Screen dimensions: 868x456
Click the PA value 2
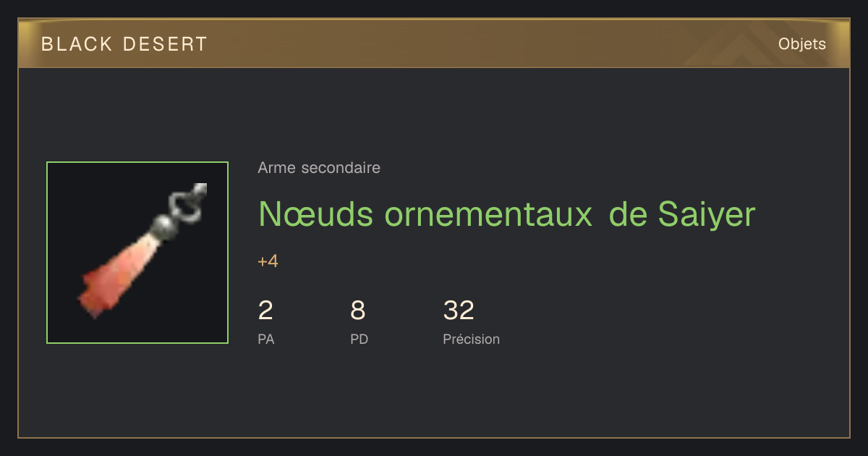[265, 311]
